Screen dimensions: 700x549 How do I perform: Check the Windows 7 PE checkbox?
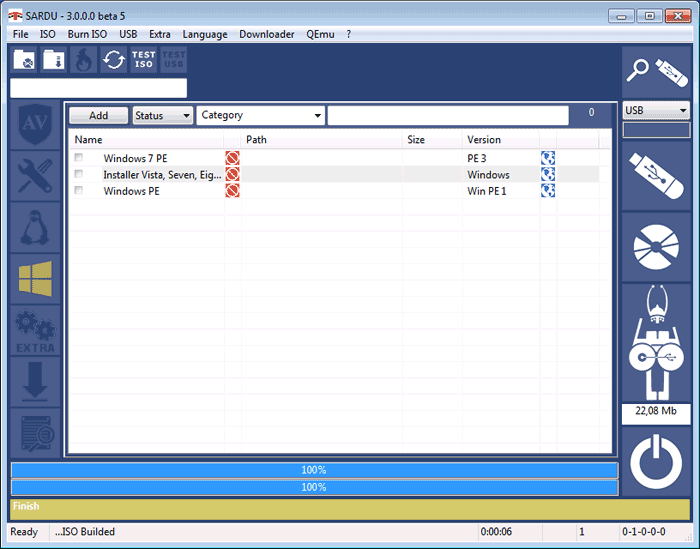79,158
